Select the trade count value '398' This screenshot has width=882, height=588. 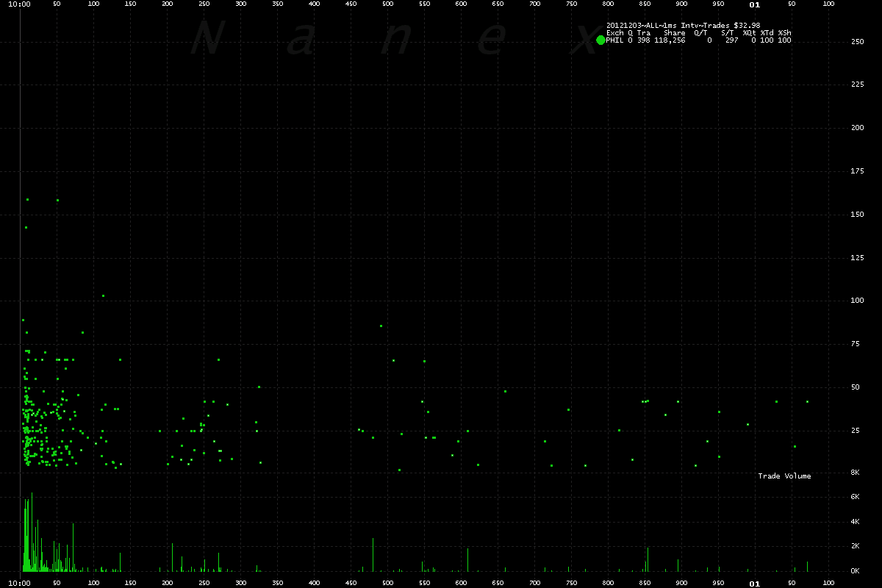tap(644, 40)
